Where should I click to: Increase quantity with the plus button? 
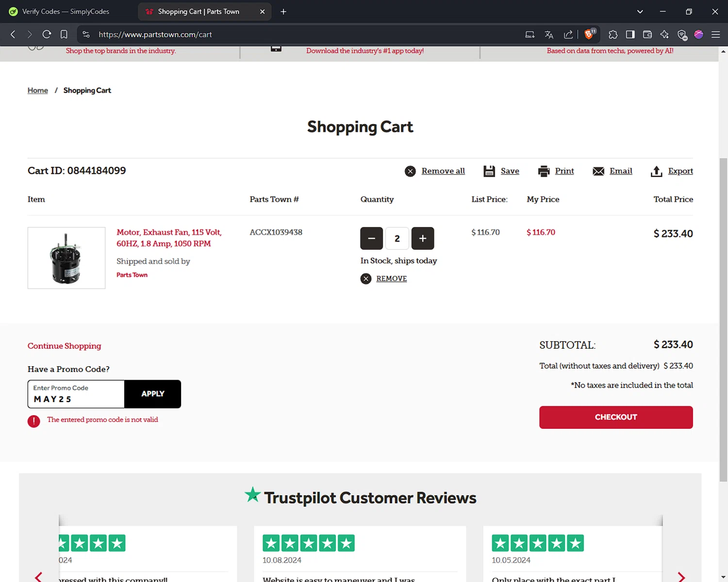[423, 238]
